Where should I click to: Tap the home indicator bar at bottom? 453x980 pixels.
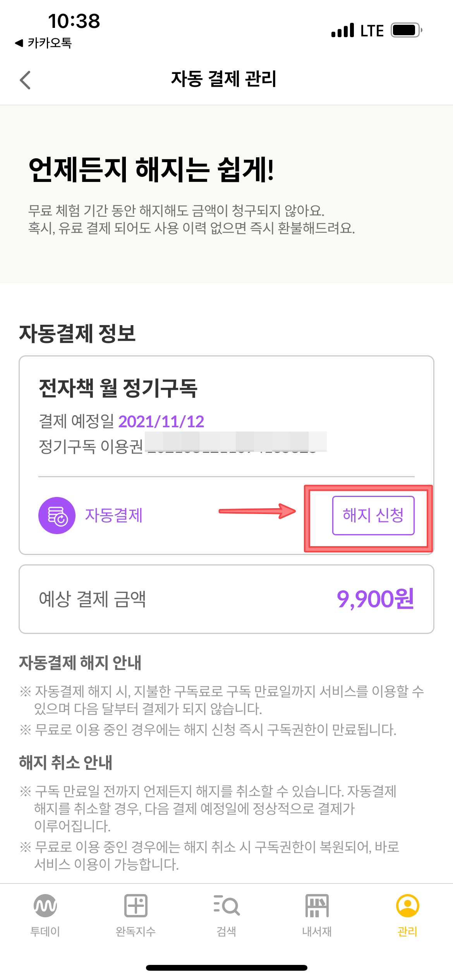[x=226, y=968]
